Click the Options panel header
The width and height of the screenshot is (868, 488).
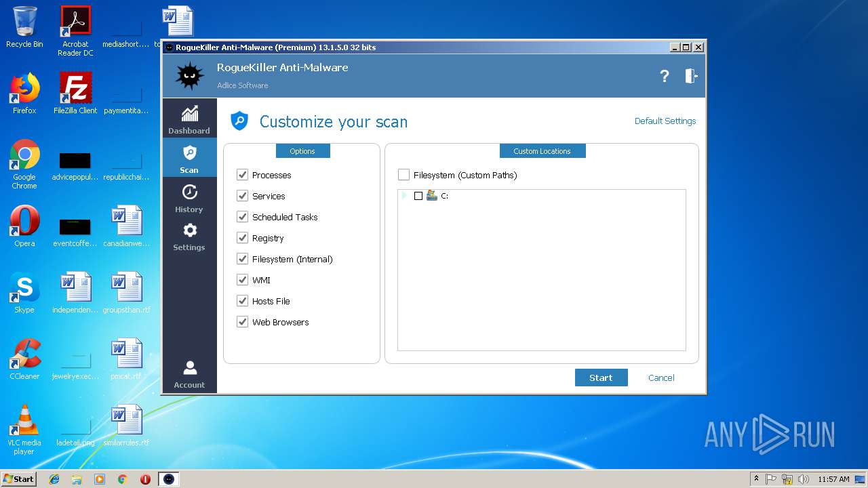coord(302,151)
